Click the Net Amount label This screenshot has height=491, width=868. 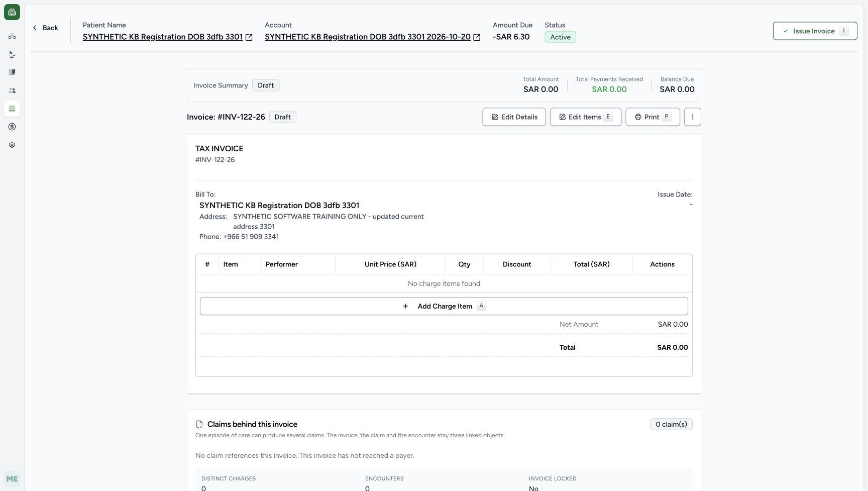579,325
